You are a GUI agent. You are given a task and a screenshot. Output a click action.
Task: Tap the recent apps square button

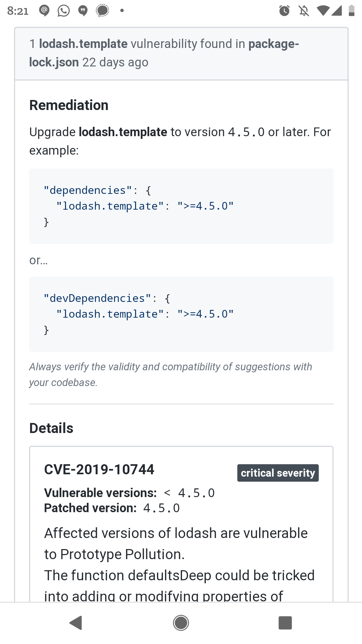285,623
